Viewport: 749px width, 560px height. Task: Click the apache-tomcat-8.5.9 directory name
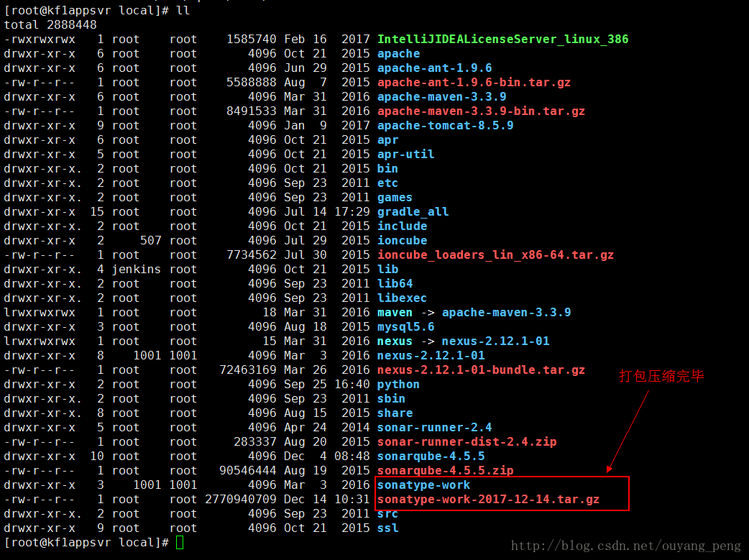pyautogui.click(x=445, y=125)
